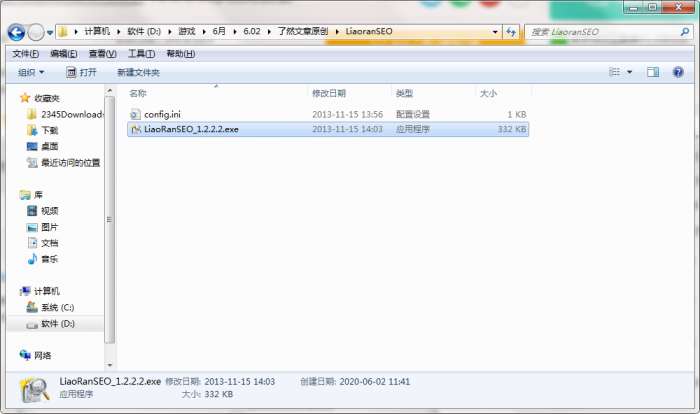This screenshot has width=700, height=414.
Task: Open the 帮助(H) menu
Action: point(180,54)
